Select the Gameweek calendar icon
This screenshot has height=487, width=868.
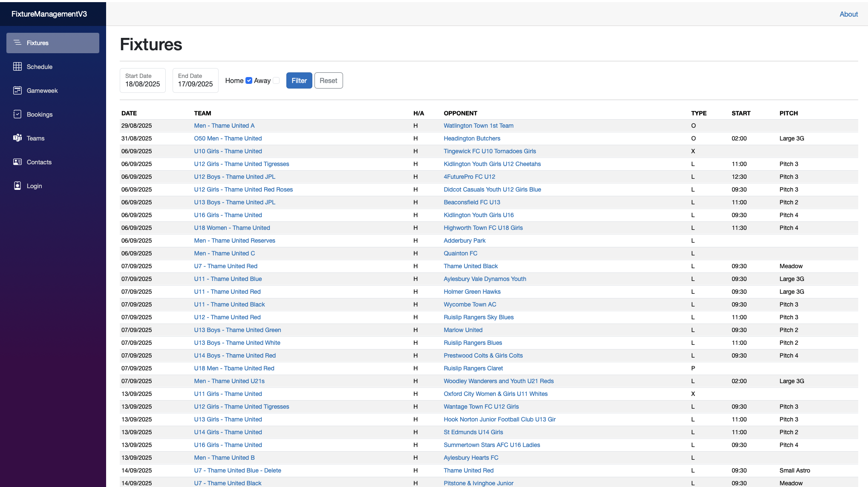tap(17, 90)
